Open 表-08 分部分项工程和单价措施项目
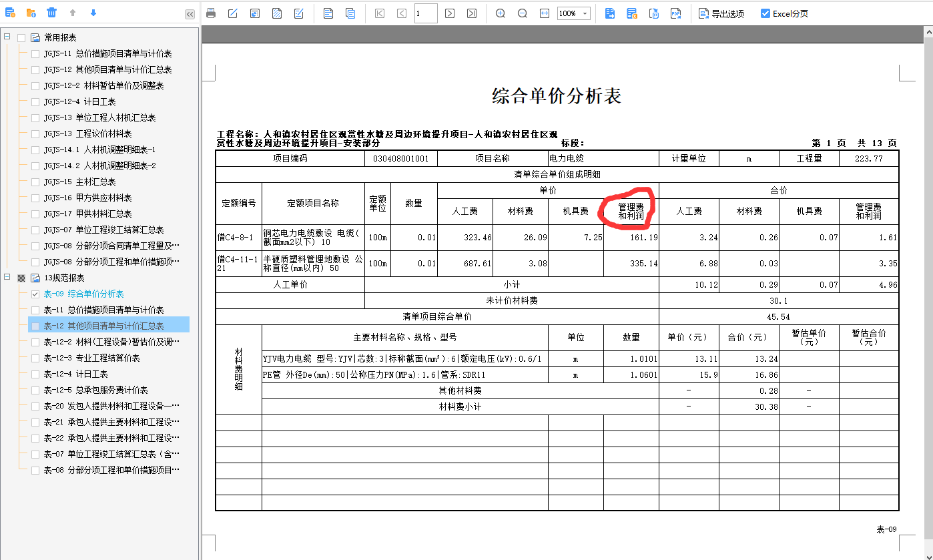 (111, 470)
